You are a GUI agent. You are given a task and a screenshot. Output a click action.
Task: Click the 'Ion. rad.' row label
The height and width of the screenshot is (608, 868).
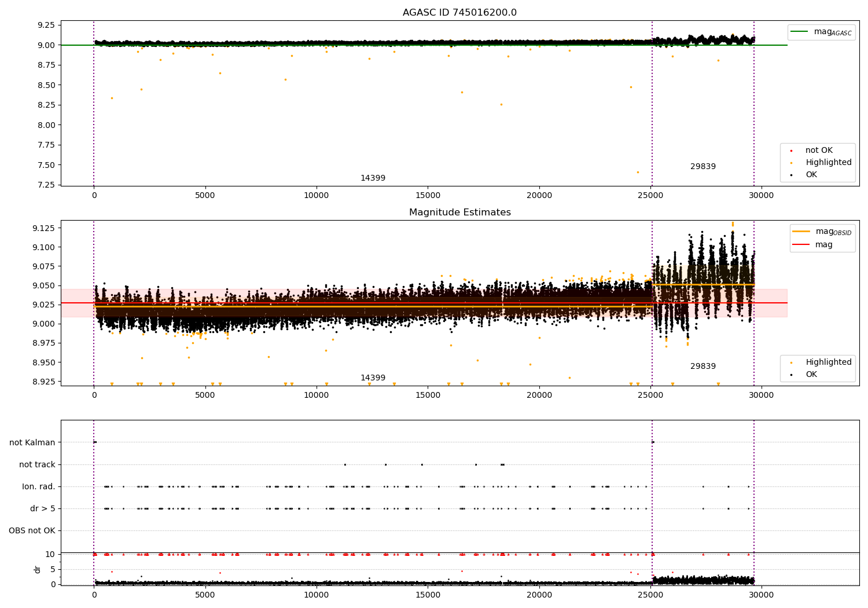point(39,487)
